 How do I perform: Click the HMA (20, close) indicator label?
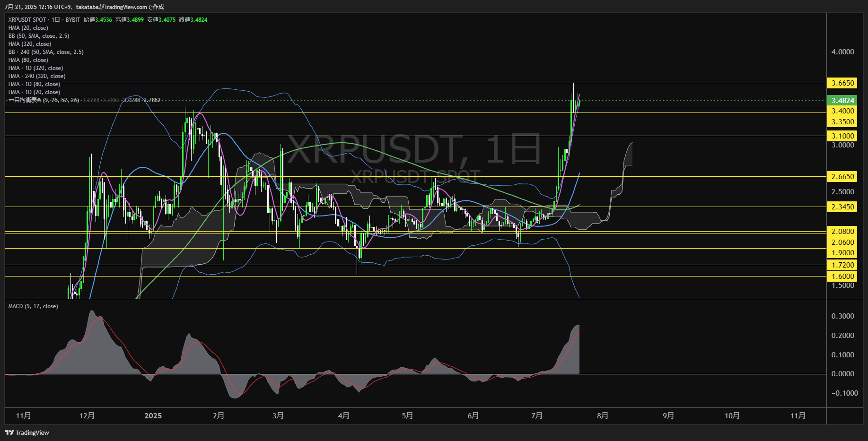click(28, 28)
